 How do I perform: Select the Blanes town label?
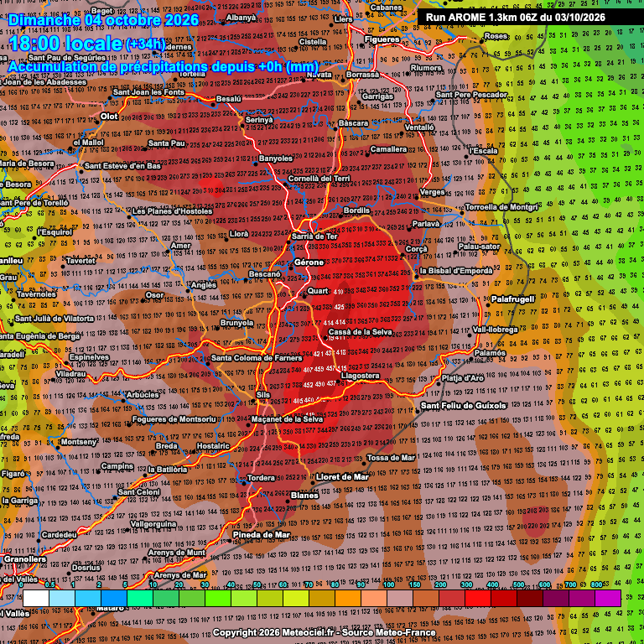tap(304, 496)
